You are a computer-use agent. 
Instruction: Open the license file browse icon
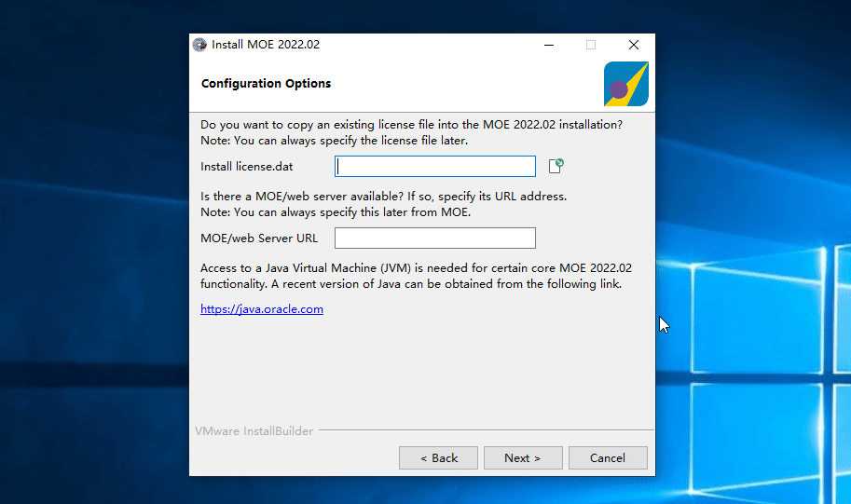(556, 166)
